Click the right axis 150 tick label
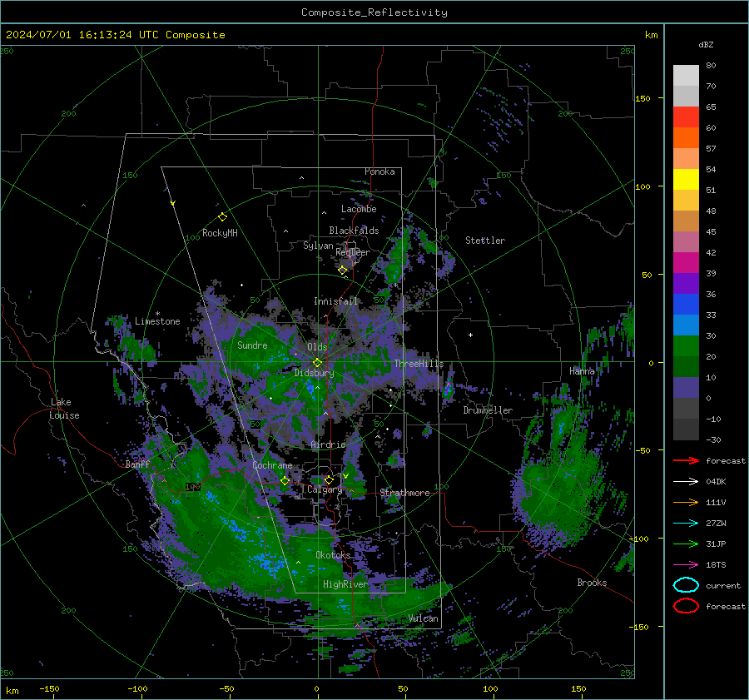This screenshot has height=700, width=749. pyautogui.click(x=642, y=98)
